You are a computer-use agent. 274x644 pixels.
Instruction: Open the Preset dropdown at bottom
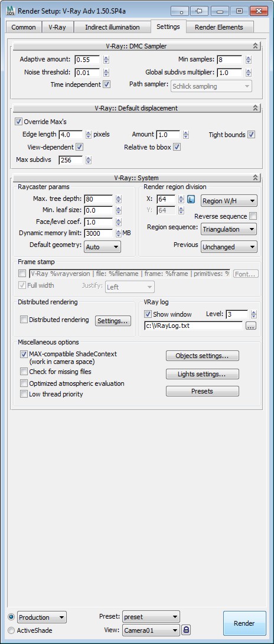(151, 617)
